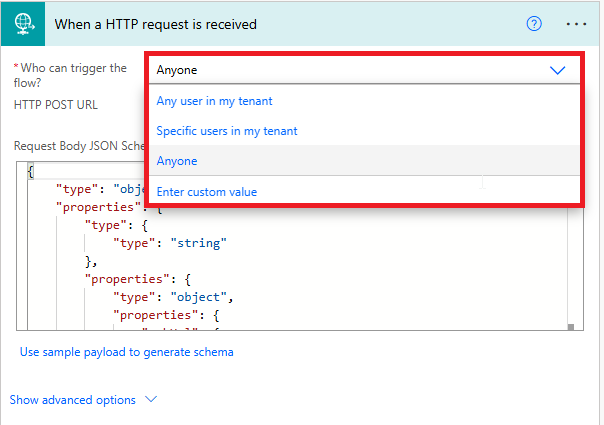Click the JSON editor's bottom-right resize handle
Image resolution: width=604 pixels, height=425 pixels.
coord(569,326)
